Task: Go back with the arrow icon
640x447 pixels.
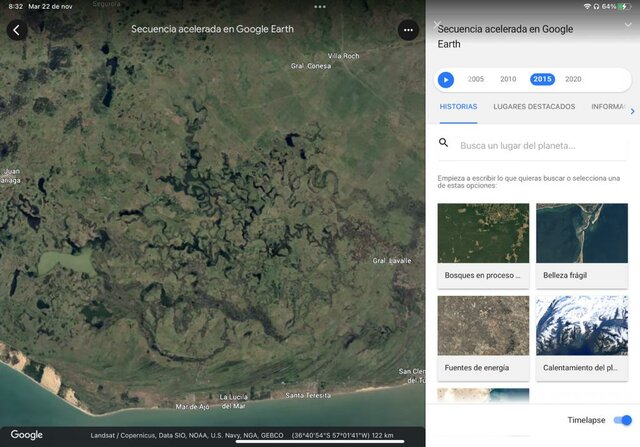Action: (x=17, y=30)
